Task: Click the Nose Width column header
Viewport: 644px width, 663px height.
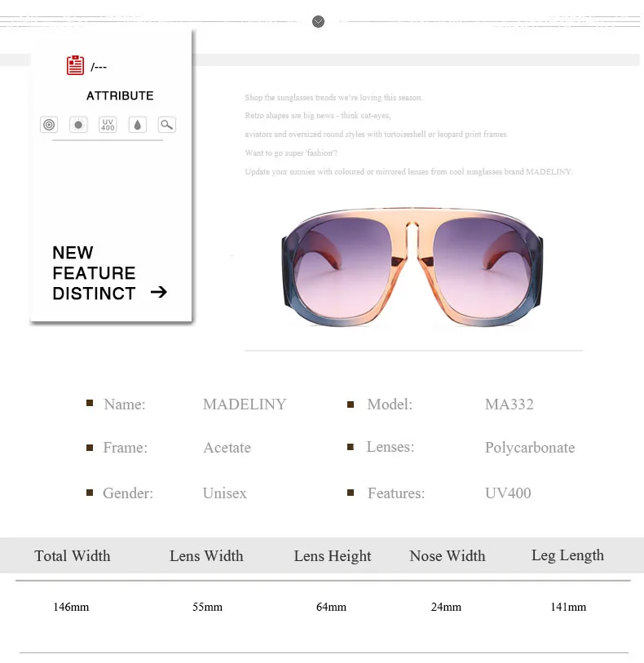Action: tap(448, 555)
